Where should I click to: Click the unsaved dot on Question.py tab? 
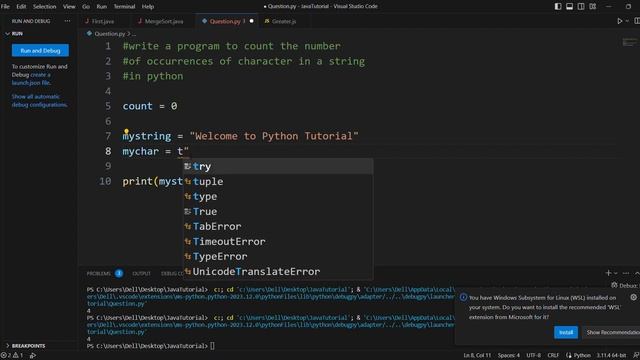click(x=251, y=21)
